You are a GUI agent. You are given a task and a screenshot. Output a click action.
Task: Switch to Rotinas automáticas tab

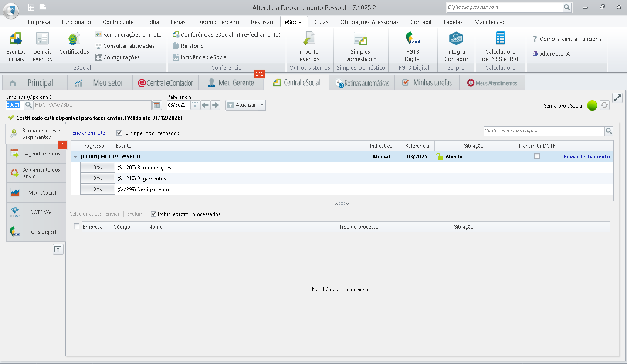pyautogui.click(x=362, y=83)
